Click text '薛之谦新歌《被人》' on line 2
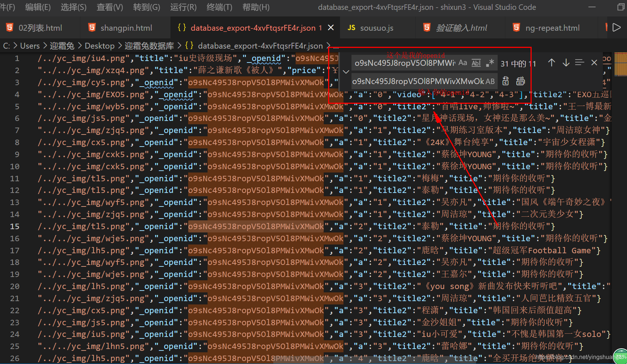The height and width of the screenshot is (364, 627). [236, 71]
